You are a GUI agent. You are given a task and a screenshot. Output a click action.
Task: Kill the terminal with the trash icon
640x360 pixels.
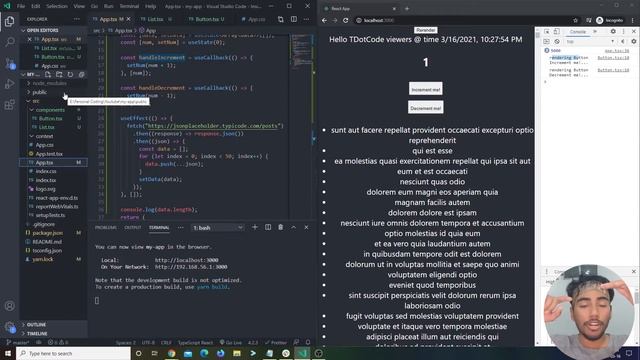pos(280,227)
